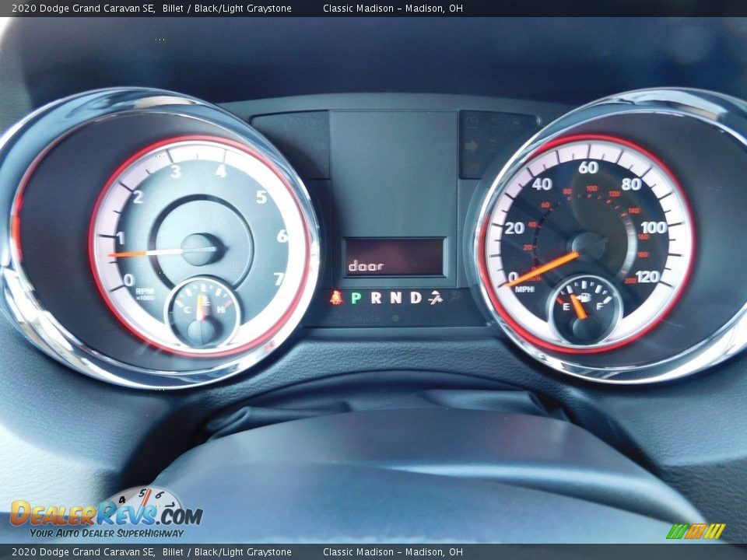Click "Classic Madison - Madison, OH" in top bar
Viewport: 747px width, 560px height.
(x=392, y=8)
